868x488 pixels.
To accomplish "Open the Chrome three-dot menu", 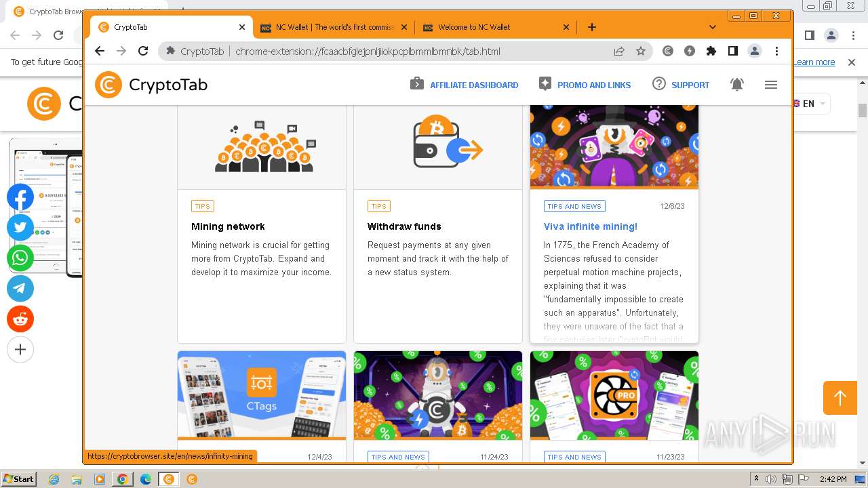I will pos(776,51).
